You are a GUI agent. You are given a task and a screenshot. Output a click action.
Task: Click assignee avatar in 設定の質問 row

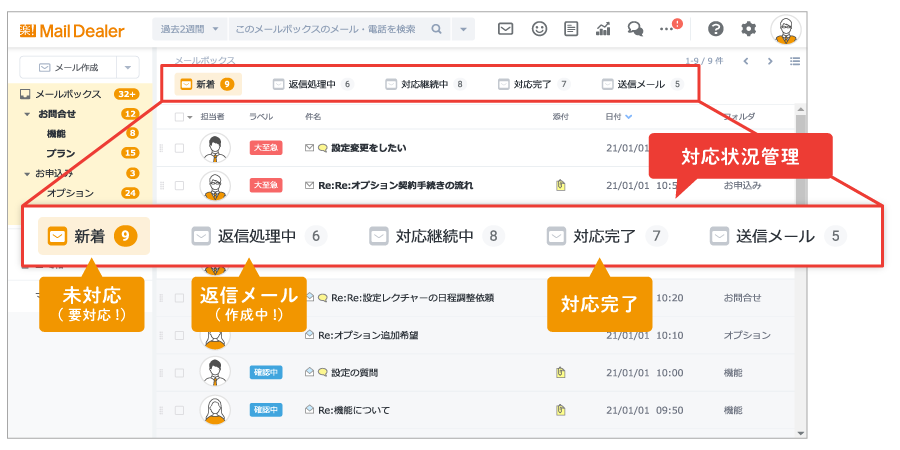[215, 373]
